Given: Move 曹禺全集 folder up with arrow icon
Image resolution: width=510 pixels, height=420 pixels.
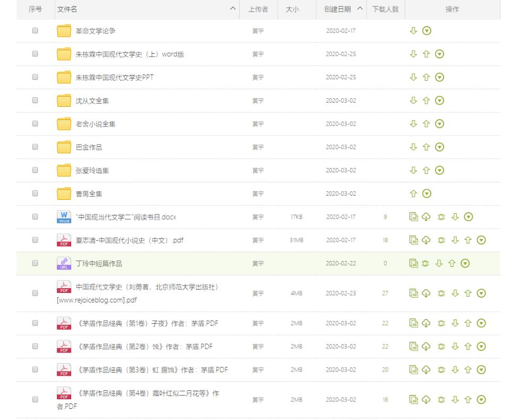Looking at the screenshot, I should point(413,194).
